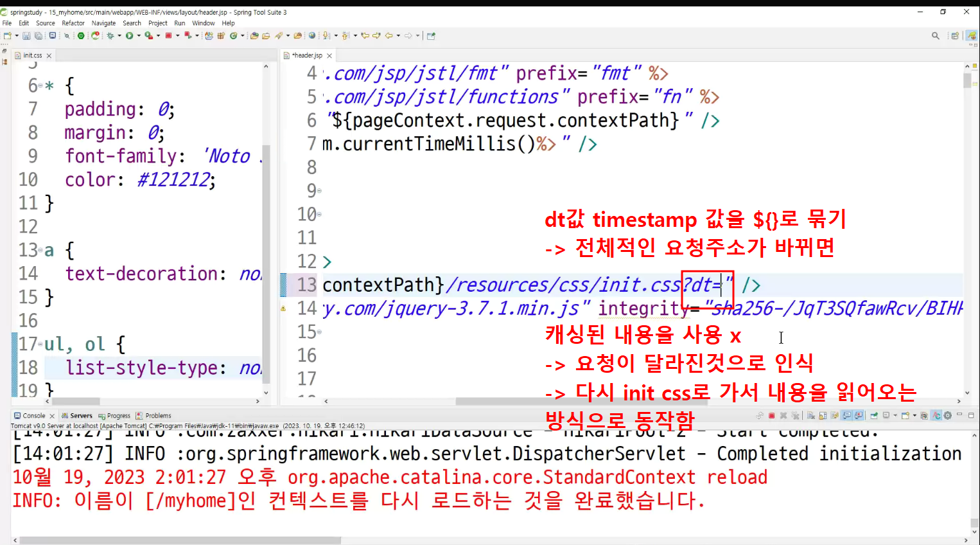
Task: Click the header.jsp horizontal scrollbar
Action: tap(581, 401)
